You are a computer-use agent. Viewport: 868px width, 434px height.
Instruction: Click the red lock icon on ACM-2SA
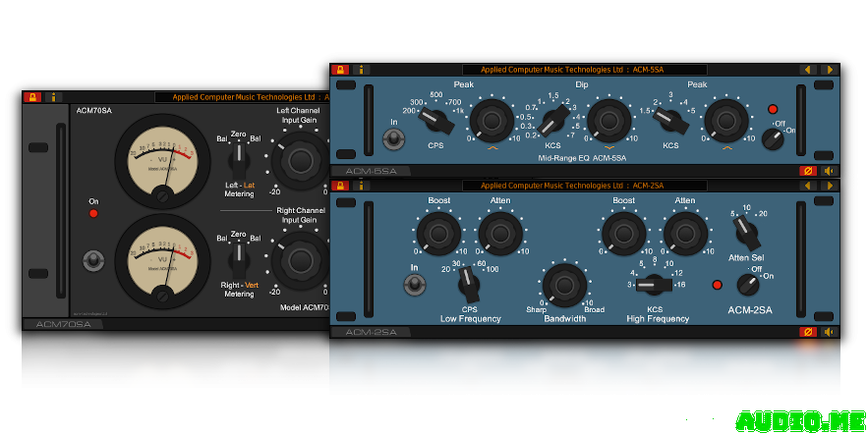coord(340,186)
